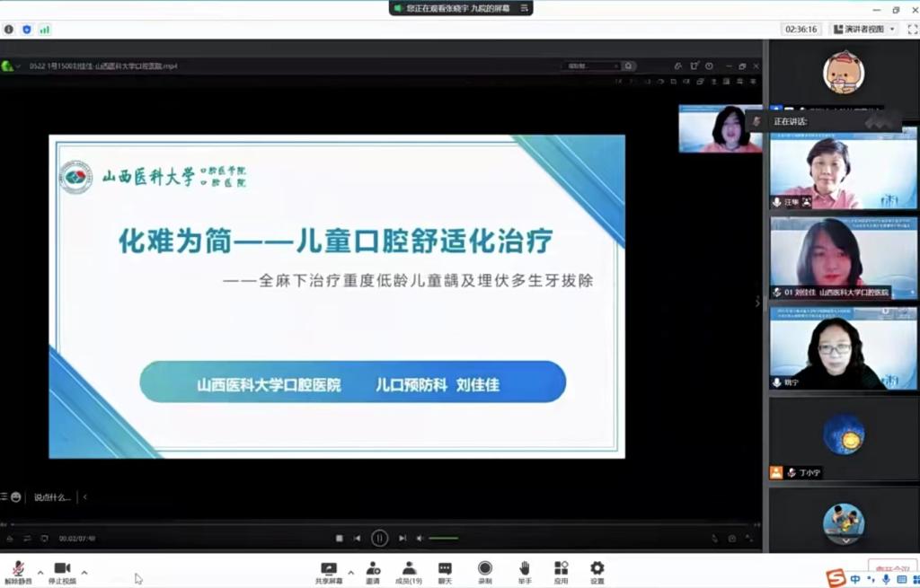
Task: Click the 说点什么 danmaku input field
Action: 51,497
